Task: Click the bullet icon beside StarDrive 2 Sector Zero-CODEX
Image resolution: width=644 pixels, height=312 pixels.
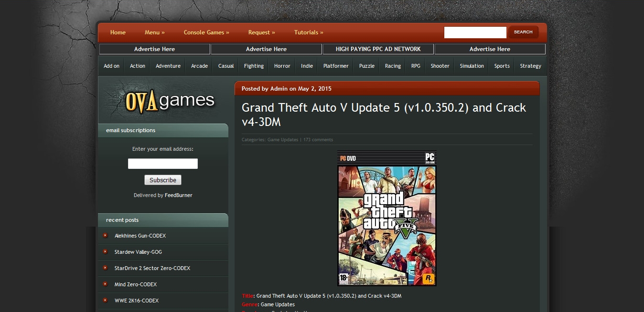Action: tap(106, 268)
